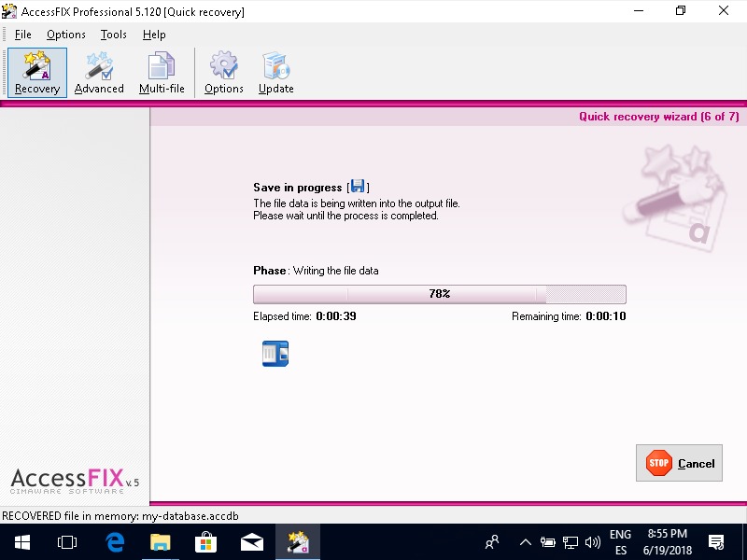Image resolution: width=747 pixels, height=560 pixels.
Task: Select the Multi-file toolbar icon
Action: coord(162,73)
